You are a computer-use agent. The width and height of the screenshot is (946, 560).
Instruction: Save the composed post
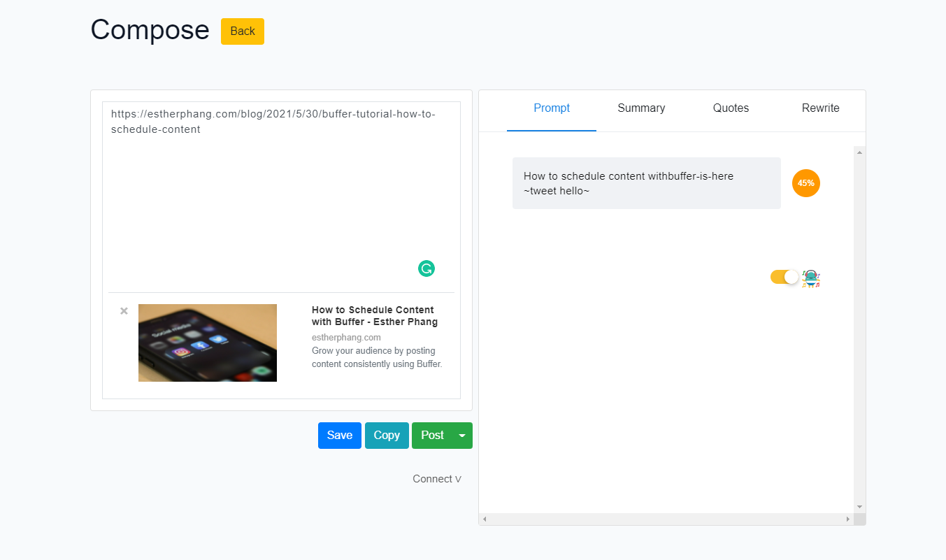click(x=340, y=436)
